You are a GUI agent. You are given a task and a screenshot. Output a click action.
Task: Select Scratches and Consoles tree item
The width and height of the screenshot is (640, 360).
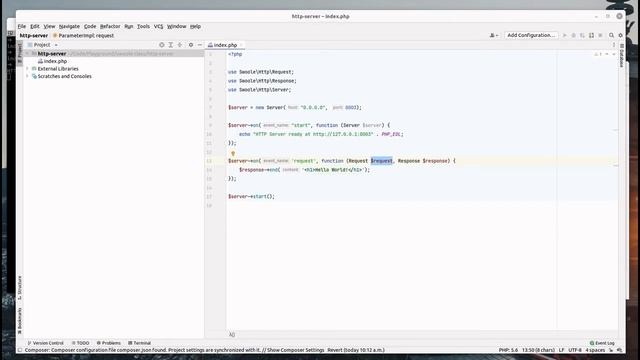pos(62,76)
